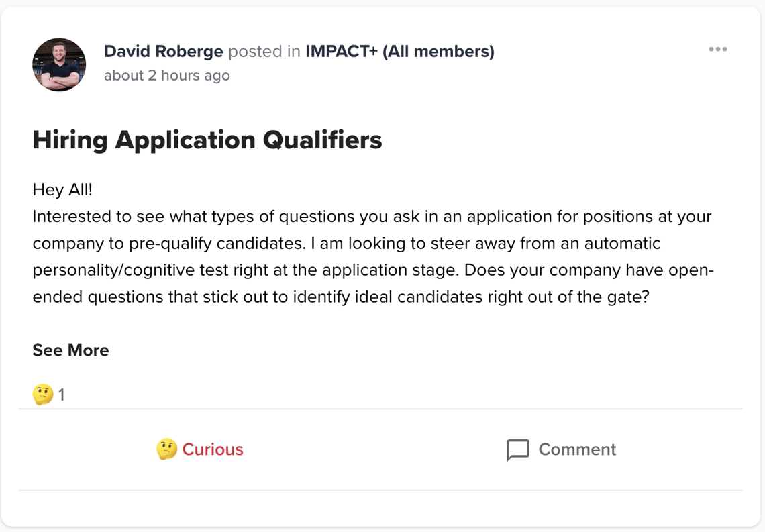Toggle the red Curious reaction label

pos(213,449)
